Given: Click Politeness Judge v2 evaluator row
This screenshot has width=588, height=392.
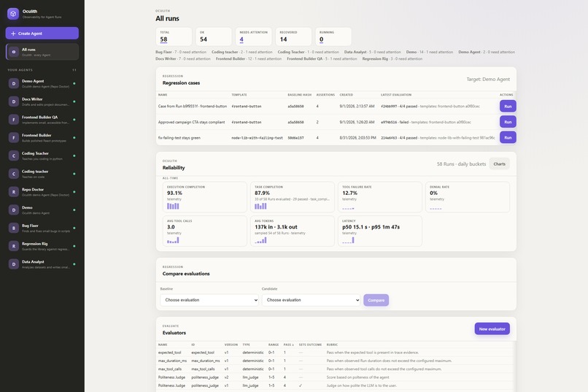Looking at the screenshot, I should pos(335,377).
